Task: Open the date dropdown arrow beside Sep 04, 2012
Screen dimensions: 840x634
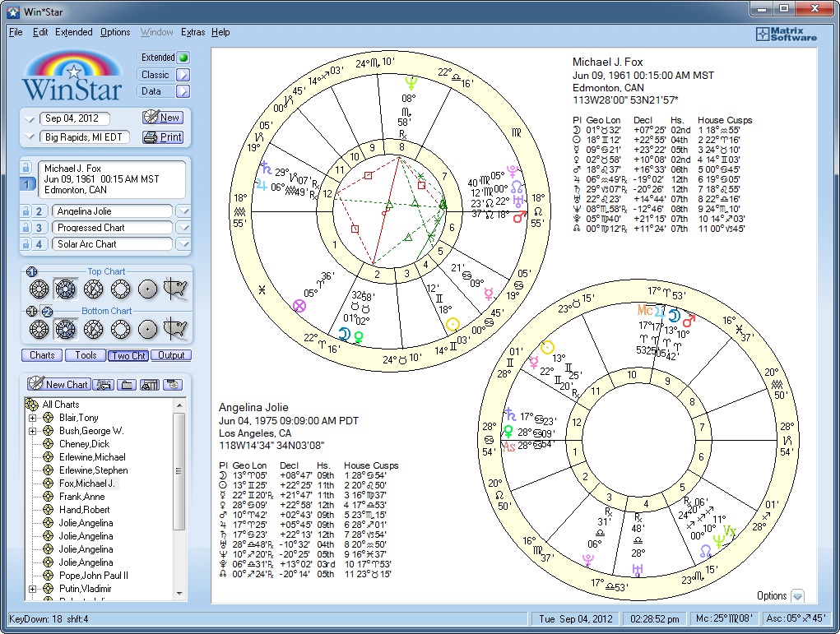Action: (x=30, y=118)
